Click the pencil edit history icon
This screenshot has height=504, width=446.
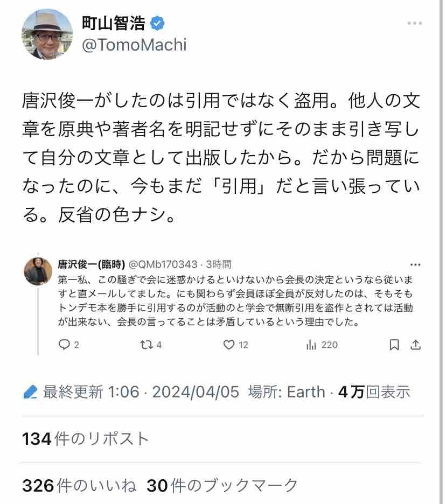[30, 392]
